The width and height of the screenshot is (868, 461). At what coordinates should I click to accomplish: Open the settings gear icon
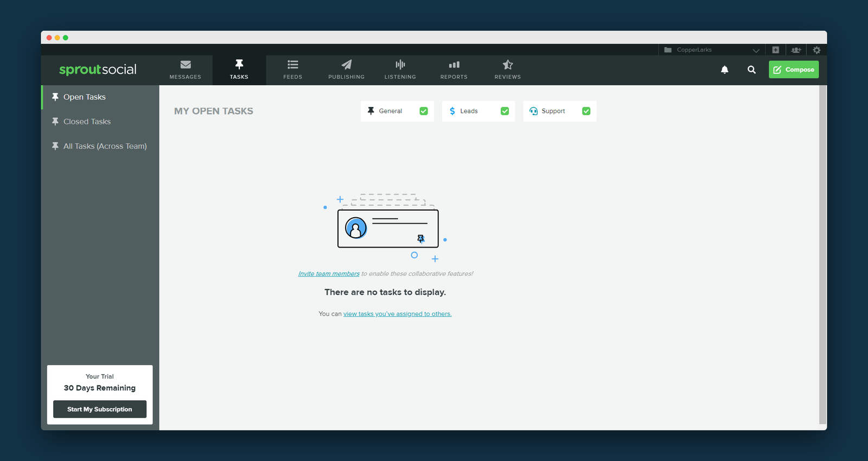click(x=816, y=50)
